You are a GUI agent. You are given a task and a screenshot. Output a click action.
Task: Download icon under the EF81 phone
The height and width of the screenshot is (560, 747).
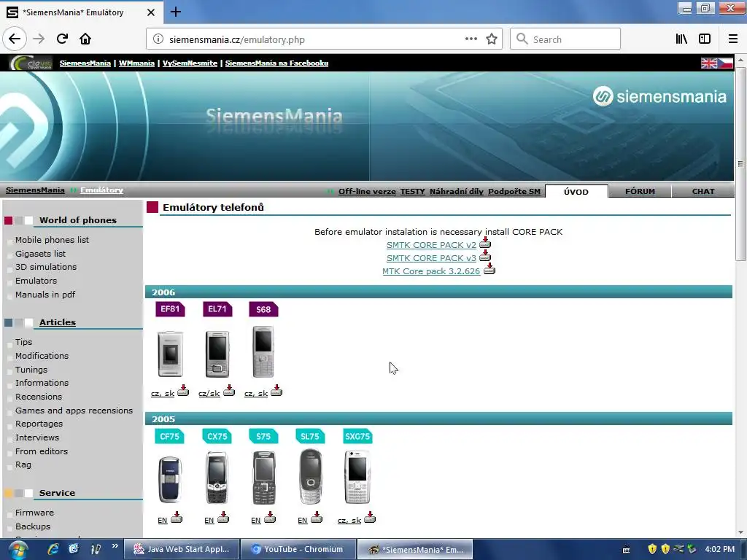pos(183,391)
